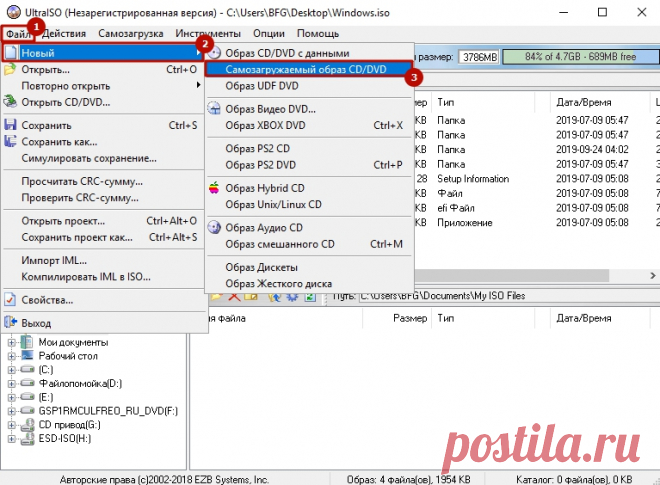Click the Рабочий стол desktop icon in tree
The height and width of the screenshot is (485, 660).
(x=27, y=355)
